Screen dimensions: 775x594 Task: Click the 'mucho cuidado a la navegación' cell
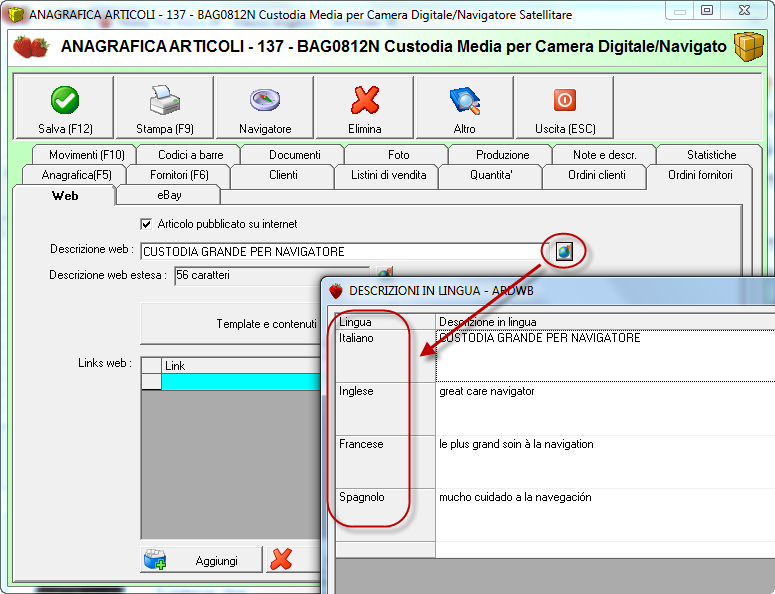[x=605, y=514]
